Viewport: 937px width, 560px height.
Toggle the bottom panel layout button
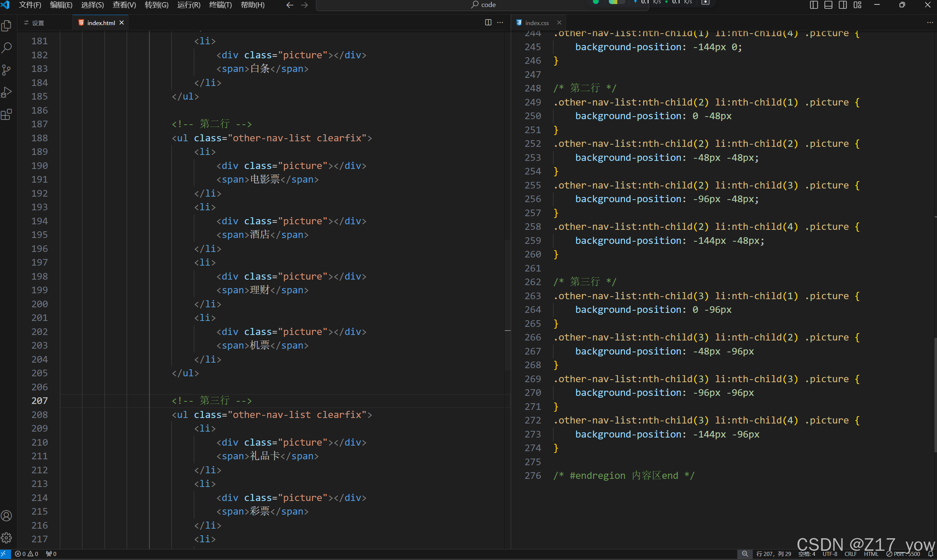click(x=828, y=5)
